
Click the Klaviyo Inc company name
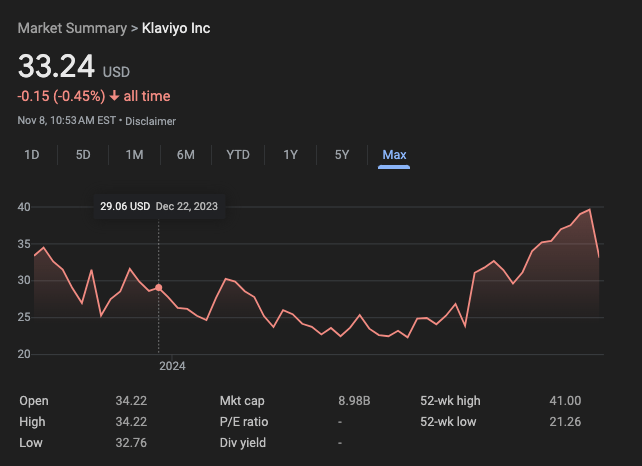pos(177,28)
